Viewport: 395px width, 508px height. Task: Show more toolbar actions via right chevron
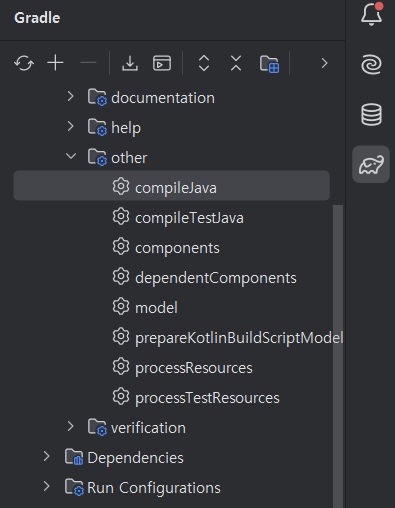324,63
